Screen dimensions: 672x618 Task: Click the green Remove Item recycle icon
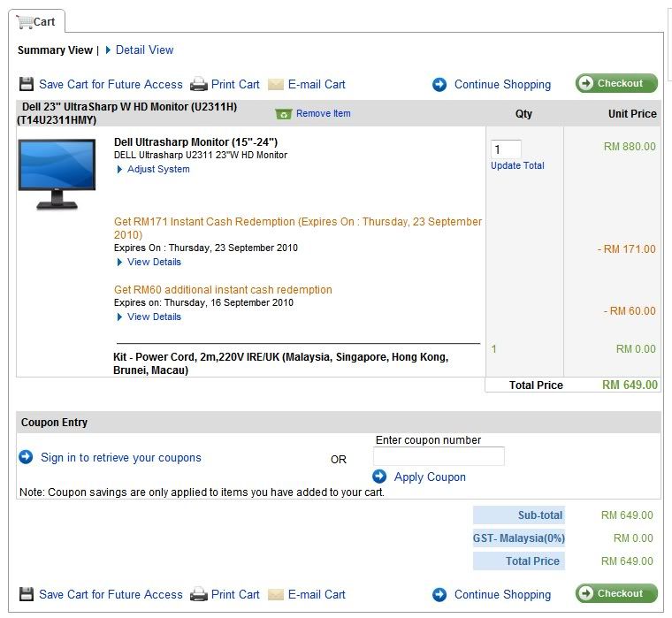click(x=284, y=114)
